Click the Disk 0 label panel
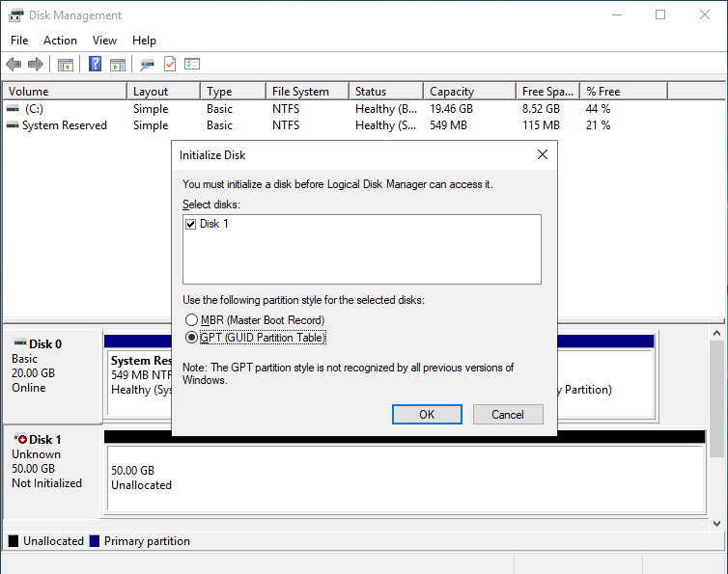The image size is (728, 574). tap(52, 376)
